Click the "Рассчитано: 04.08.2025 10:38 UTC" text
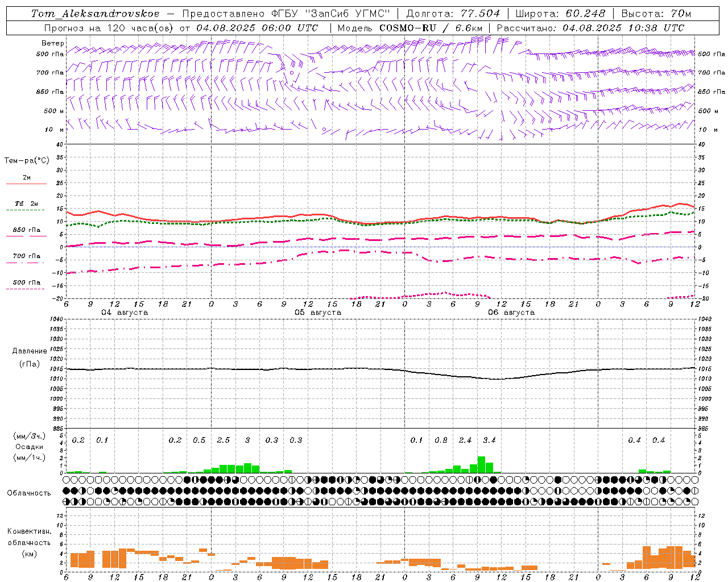 tap(591, 28)
